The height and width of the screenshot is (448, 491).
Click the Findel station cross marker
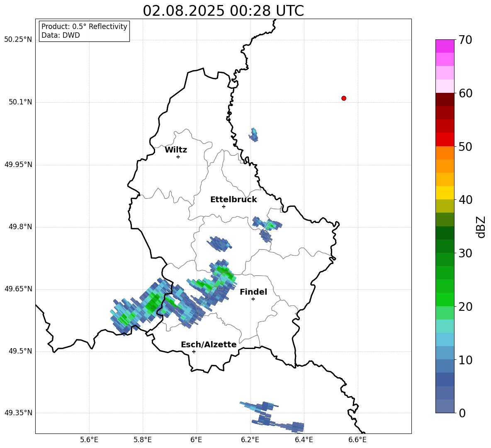[x=253, y=299]
